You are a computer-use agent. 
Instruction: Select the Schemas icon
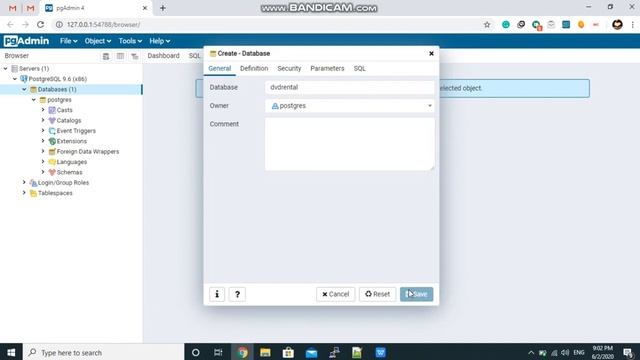pos(52,172)
